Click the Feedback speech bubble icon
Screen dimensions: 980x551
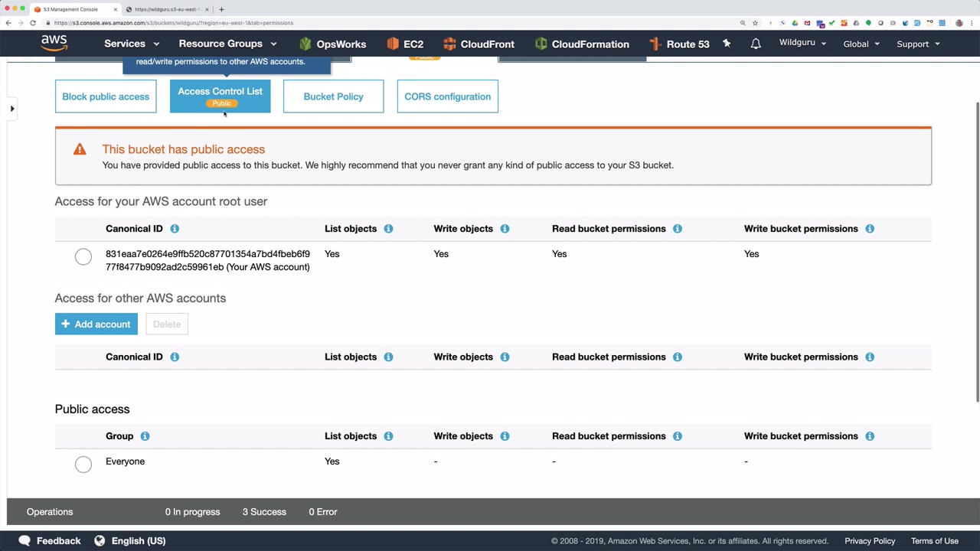click(x=24, y=540)
